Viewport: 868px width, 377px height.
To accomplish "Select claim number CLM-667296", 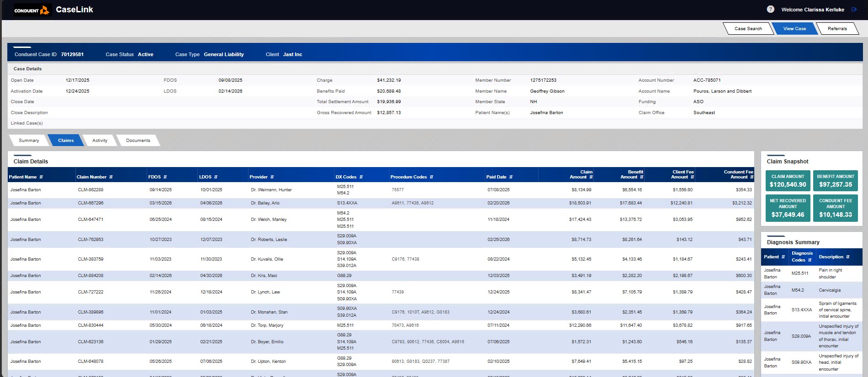I will pyautogui.click(x=90, y=203).
